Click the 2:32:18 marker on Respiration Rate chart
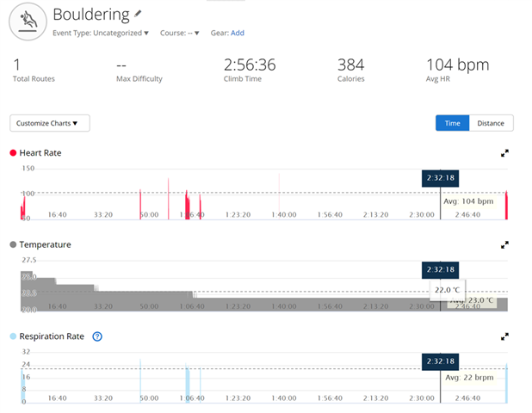Viewport: 532px width, 413px height. [440, 361]
